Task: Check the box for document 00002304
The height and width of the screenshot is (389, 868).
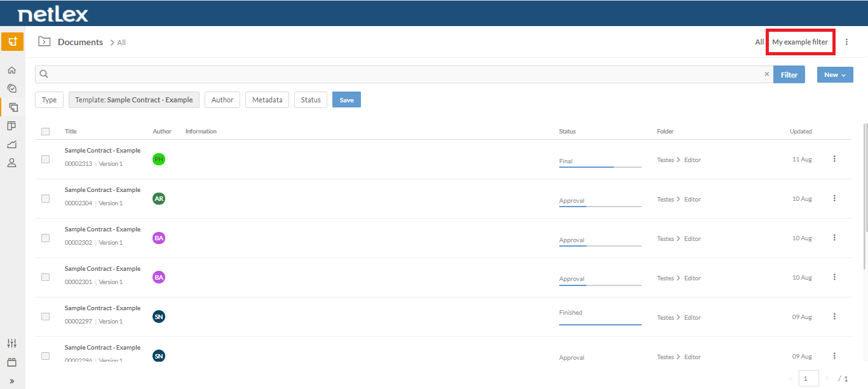Action: coord(45,198)
